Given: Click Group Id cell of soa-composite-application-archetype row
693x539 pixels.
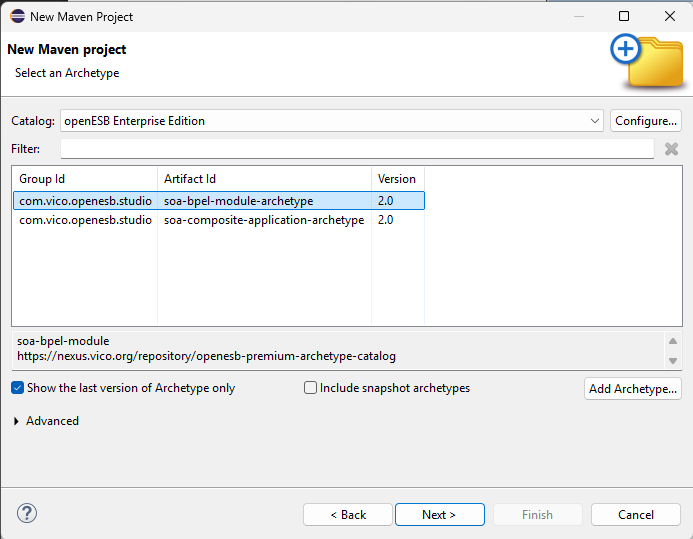Looking at the screenshot, I should coord(85,220).
